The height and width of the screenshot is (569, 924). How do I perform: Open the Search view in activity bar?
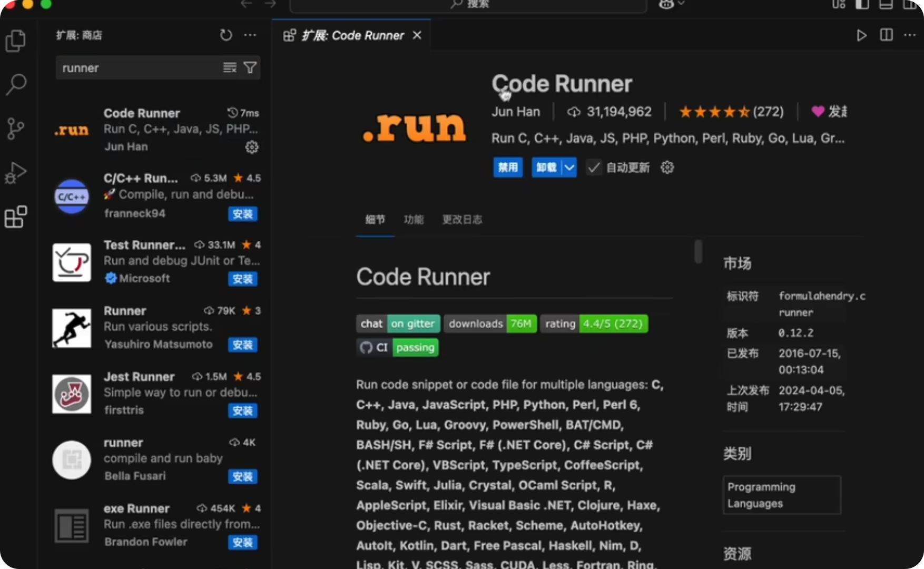16,84
